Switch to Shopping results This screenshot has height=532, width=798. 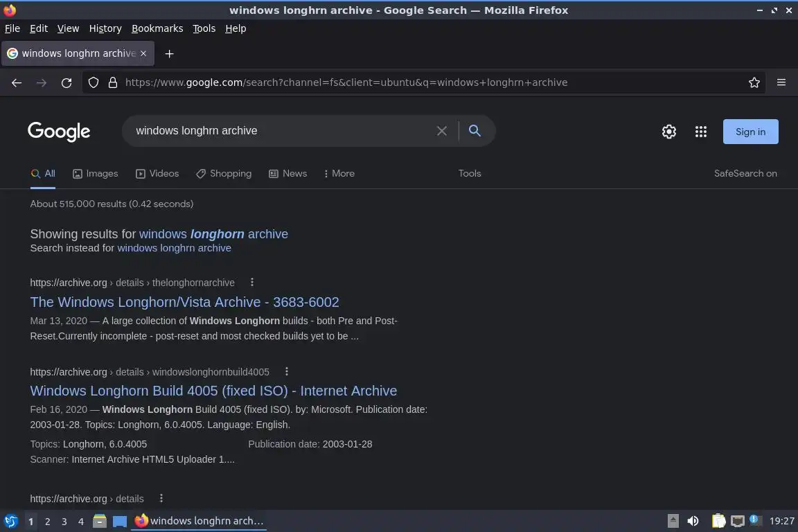pos(224,174)
